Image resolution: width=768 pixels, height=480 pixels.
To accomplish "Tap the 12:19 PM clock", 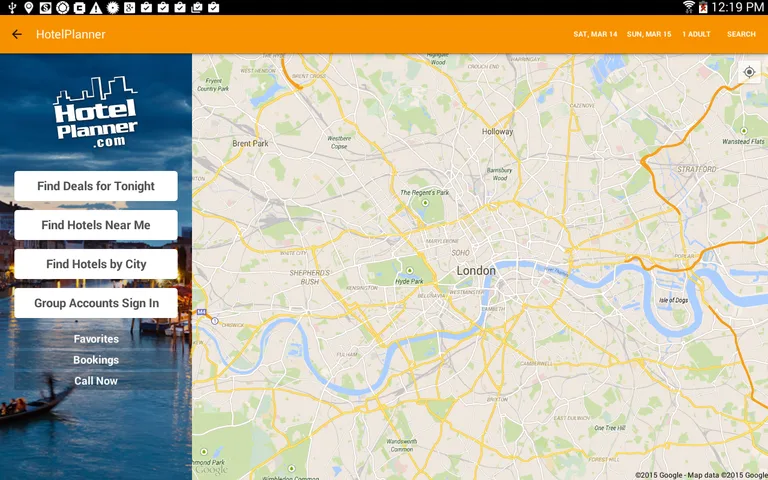I will pos(737,7).
